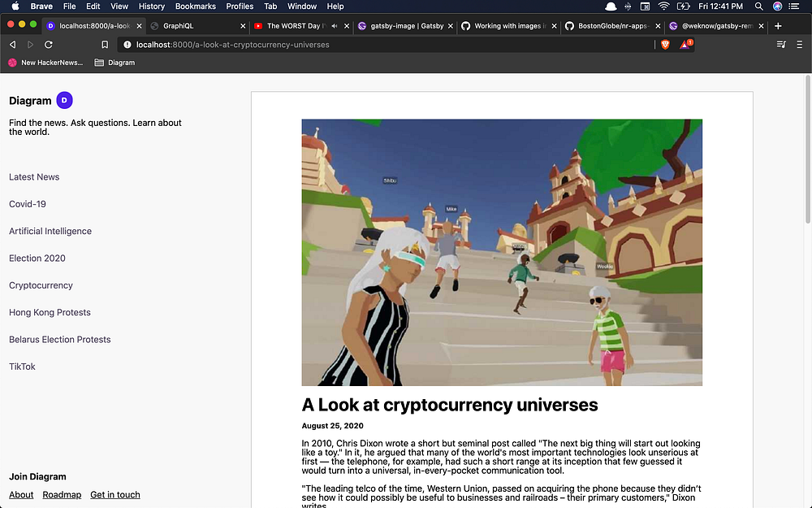The width and height of the screenshot is (812, 508).
Task: Open the TikTok topic
Action: 22,366
